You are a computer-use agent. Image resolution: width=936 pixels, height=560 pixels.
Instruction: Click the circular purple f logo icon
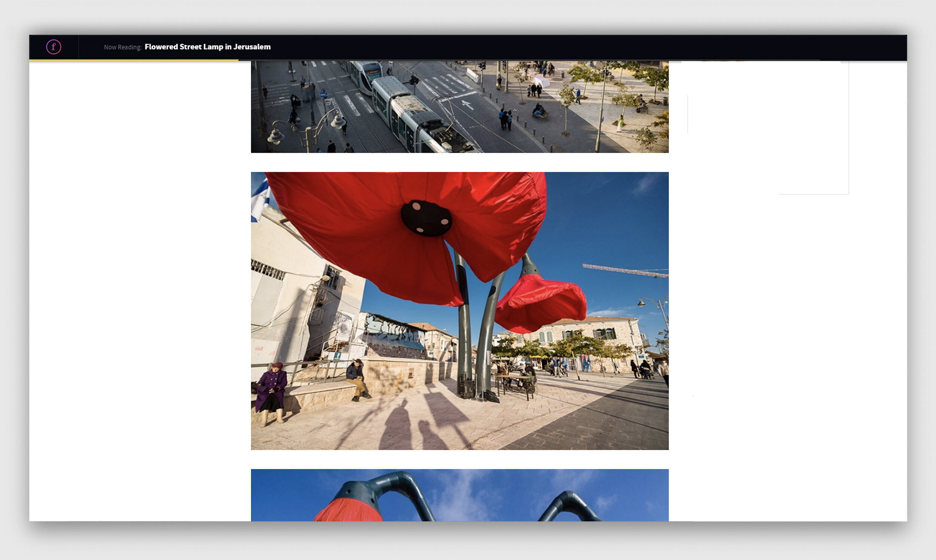pos(53,47)
